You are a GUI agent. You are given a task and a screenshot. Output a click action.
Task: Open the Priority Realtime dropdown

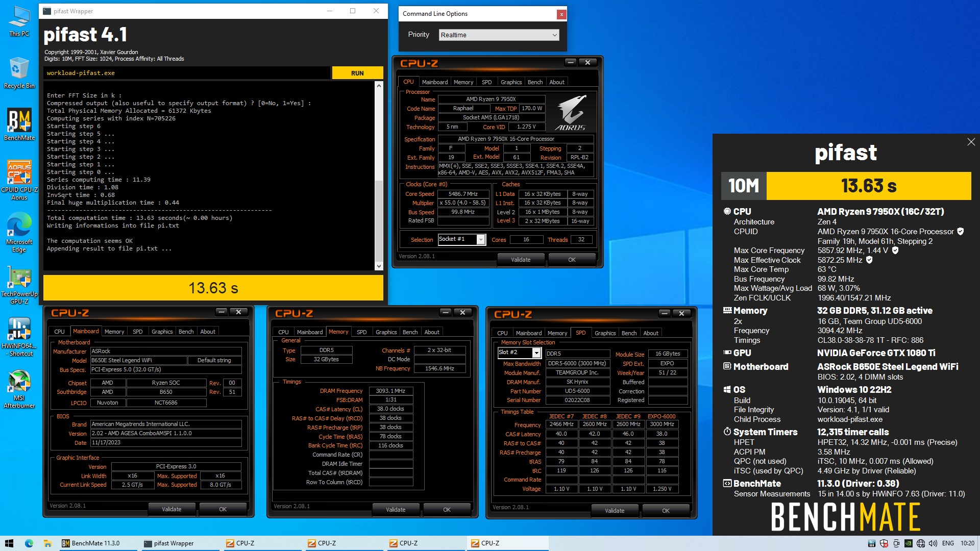(499, 35)
